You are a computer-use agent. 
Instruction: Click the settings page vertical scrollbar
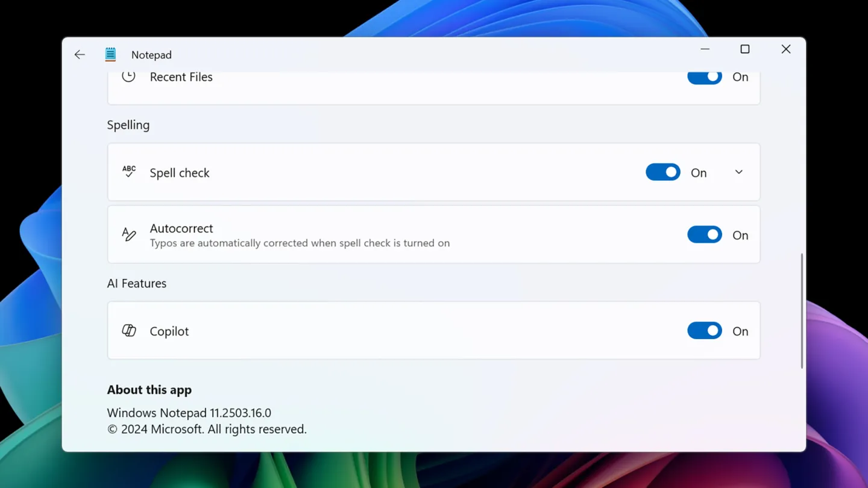[802, 310]
